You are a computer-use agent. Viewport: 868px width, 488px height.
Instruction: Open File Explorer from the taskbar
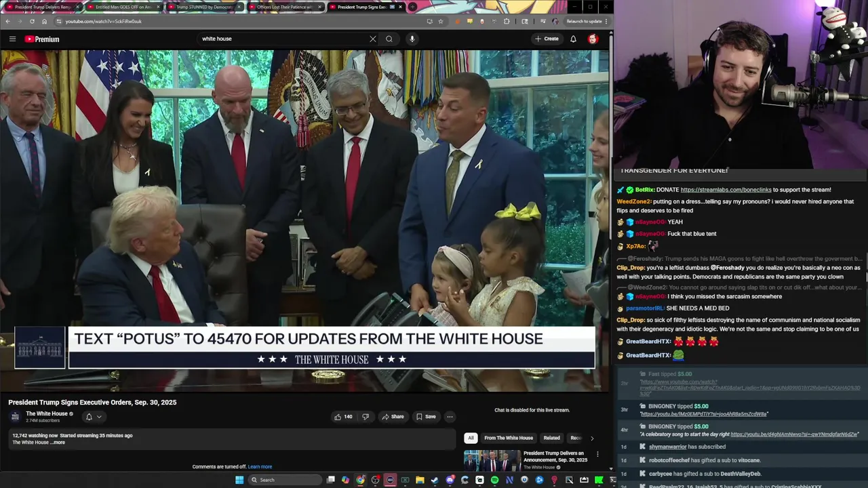tap(420, 480)
